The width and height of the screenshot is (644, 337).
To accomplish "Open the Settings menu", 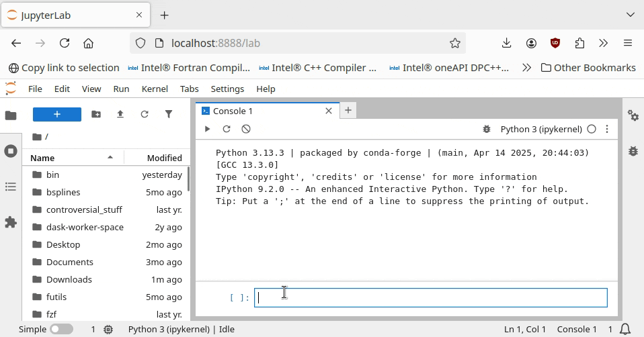I will coord(227,89).
